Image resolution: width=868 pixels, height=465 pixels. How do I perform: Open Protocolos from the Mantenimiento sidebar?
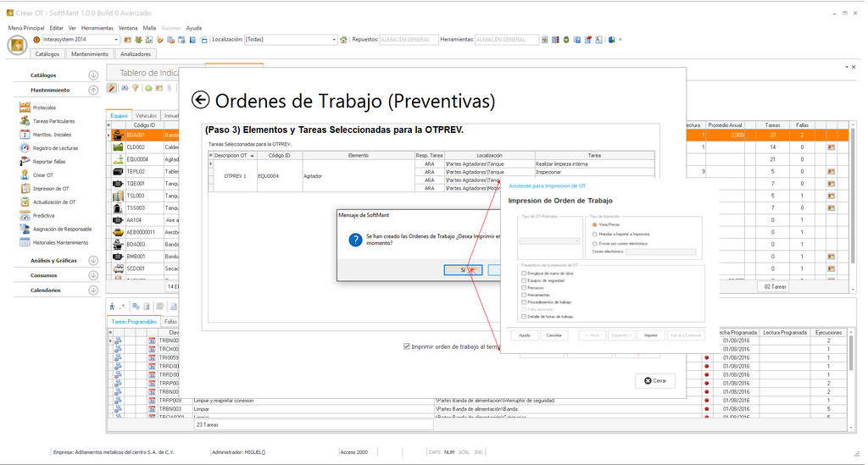coord(44,108)
